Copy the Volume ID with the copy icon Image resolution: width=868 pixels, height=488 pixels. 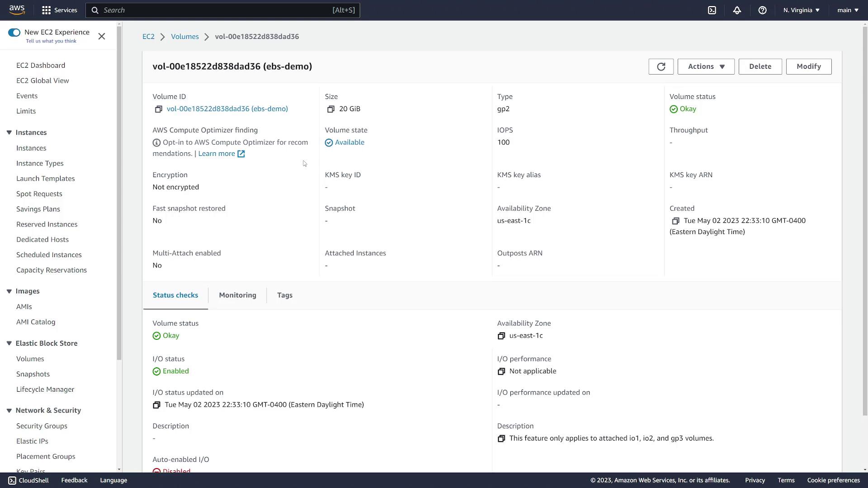pos(158,109)
